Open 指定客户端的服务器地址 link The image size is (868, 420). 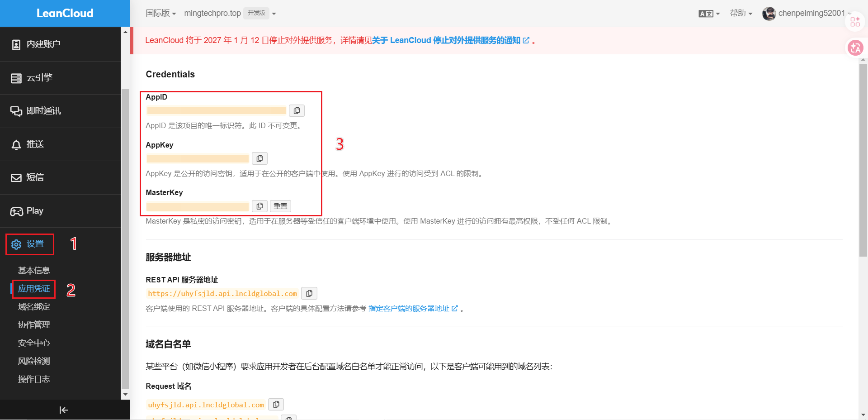tap(413, 308)
